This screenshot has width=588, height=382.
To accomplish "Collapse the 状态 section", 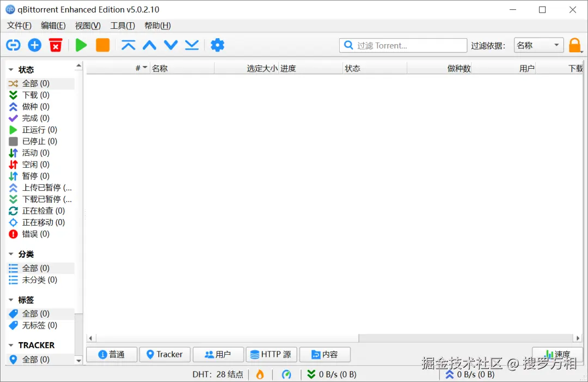I will [11, 70].
